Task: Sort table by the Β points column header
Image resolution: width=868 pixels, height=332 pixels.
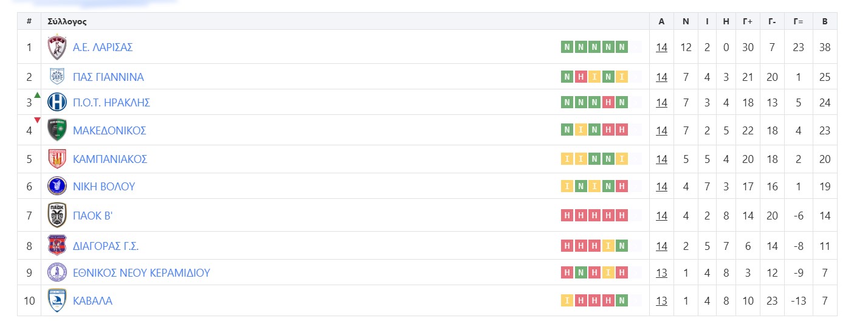Action: pos(824,21)
